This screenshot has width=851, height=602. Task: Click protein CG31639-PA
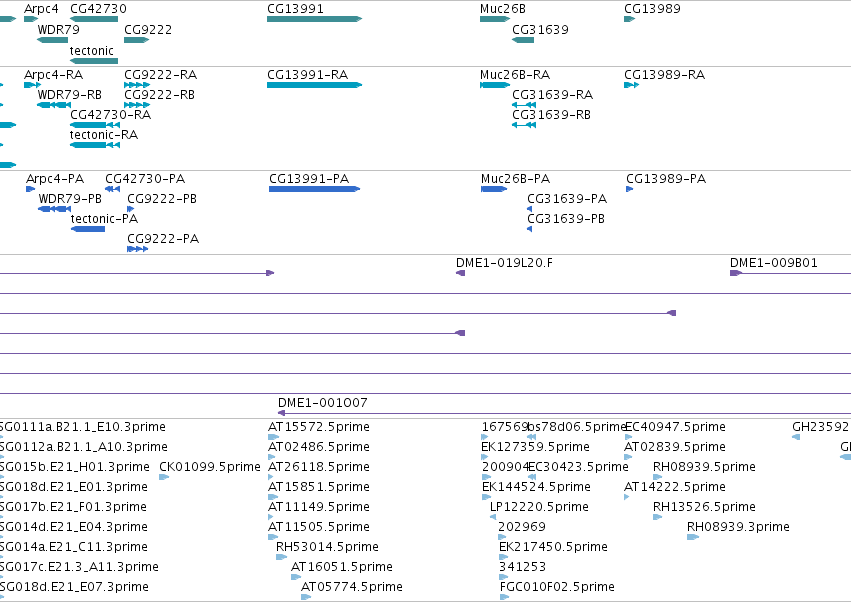coord(567,199)
